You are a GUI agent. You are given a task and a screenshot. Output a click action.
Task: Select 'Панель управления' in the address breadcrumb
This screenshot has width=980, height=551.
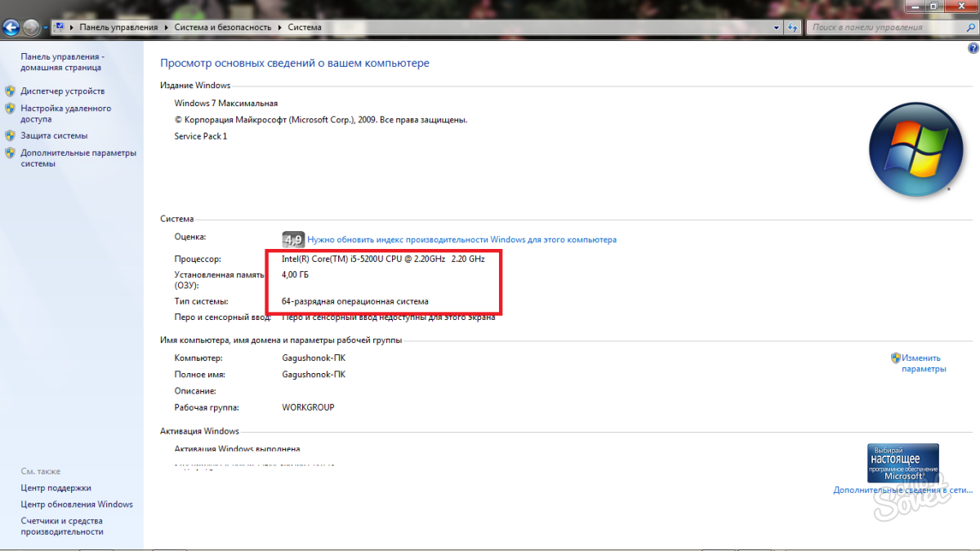pyautogui.click(x=118, y=27)
